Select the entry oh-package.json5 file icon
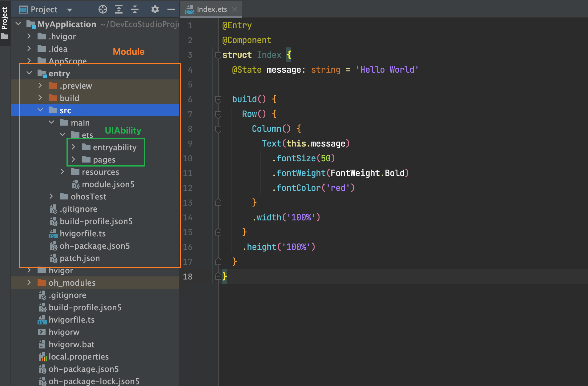This screenshot has height=386, width=588. [53, 246]
